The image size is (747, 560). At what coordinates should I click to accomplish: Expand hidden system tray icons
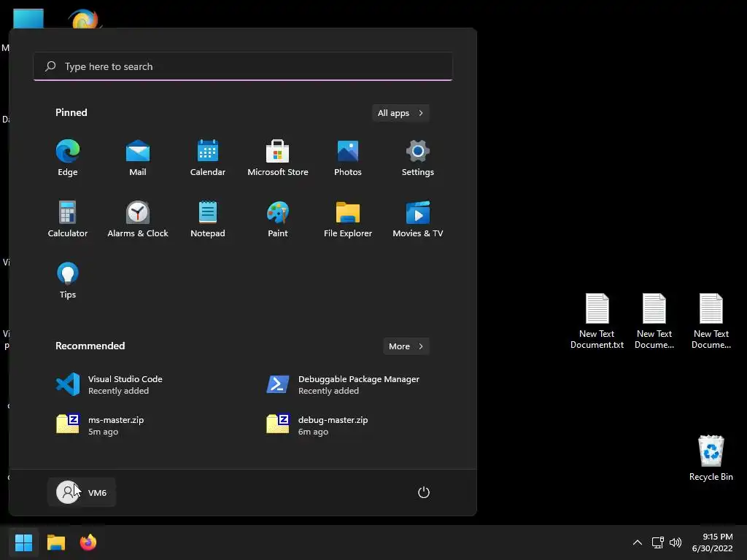coord(638,542)
